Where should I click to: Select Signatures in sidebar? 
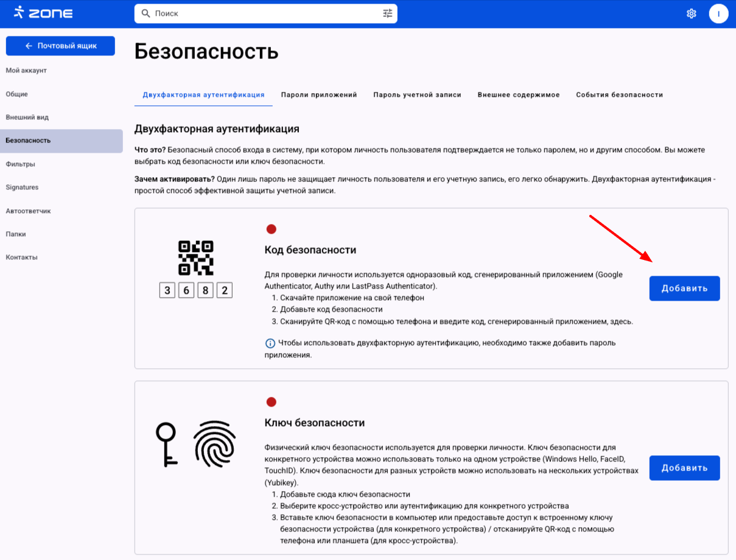point(22,187)
